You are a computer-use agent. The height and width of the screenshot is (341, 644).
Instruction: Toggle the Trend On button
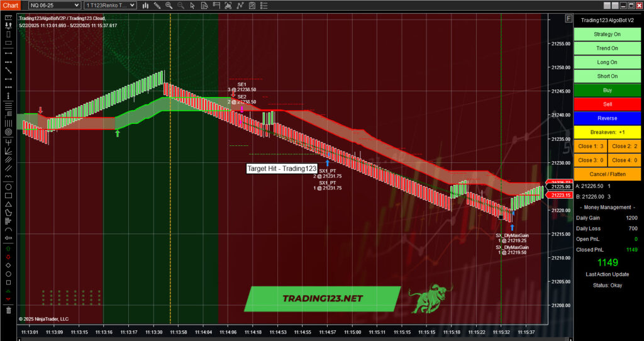click(x=607, y=48)
